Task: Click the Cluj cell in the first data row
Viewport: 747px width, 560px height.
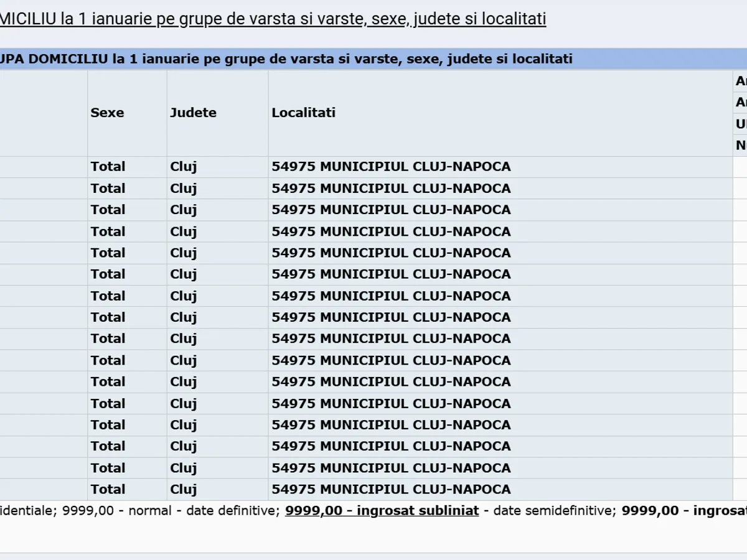Action: coord(183,167)
